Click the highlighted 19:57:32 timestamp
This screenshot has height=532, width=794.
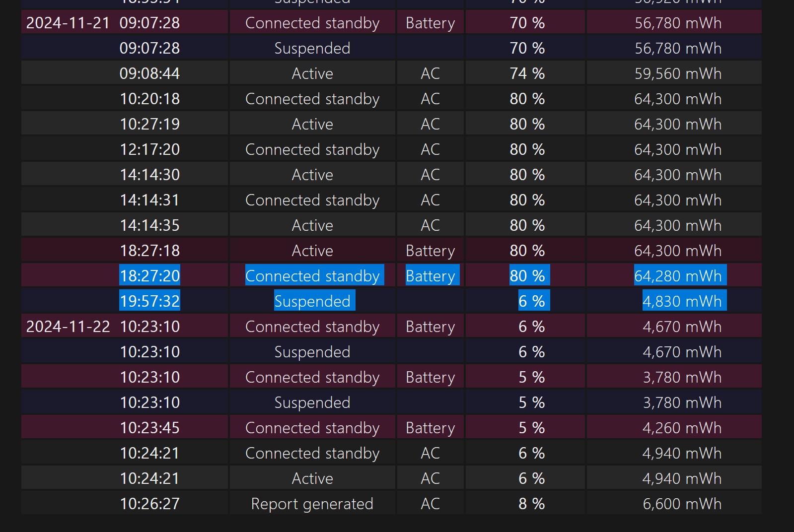point(149,301)
